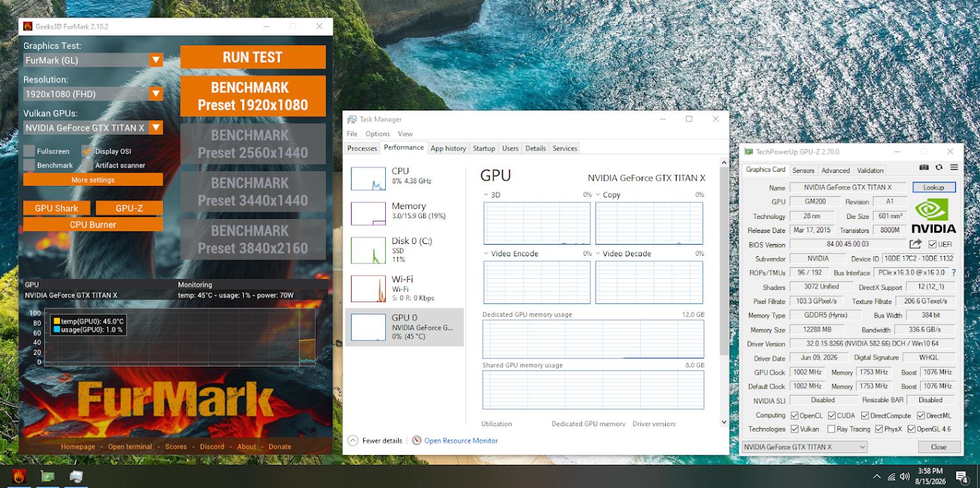Open the File menu in Task Manager
The image size is (980, 488).
(x=352, y=134)
